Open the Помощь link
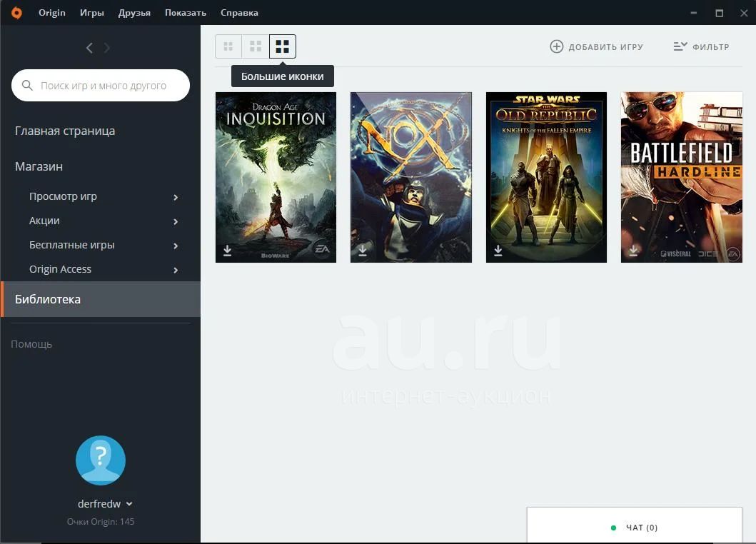Viewport: 756px width, 544px height. point(31,344)
